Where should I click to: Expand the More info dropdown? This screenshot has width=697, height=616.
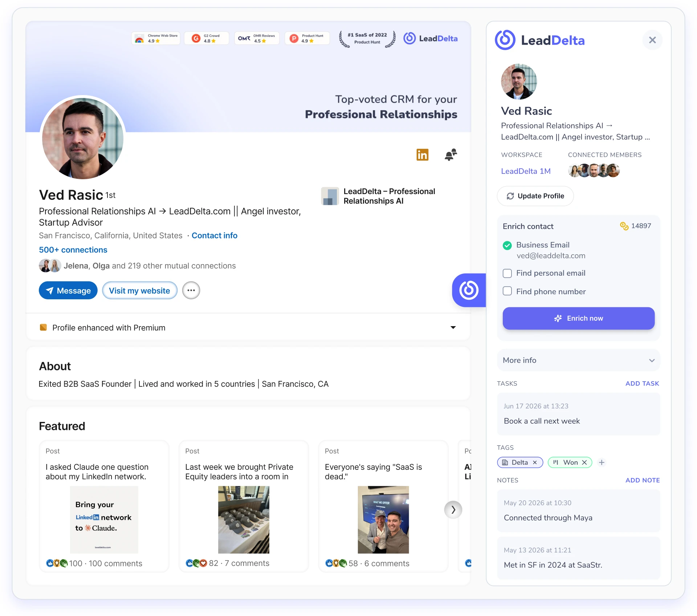578,360
